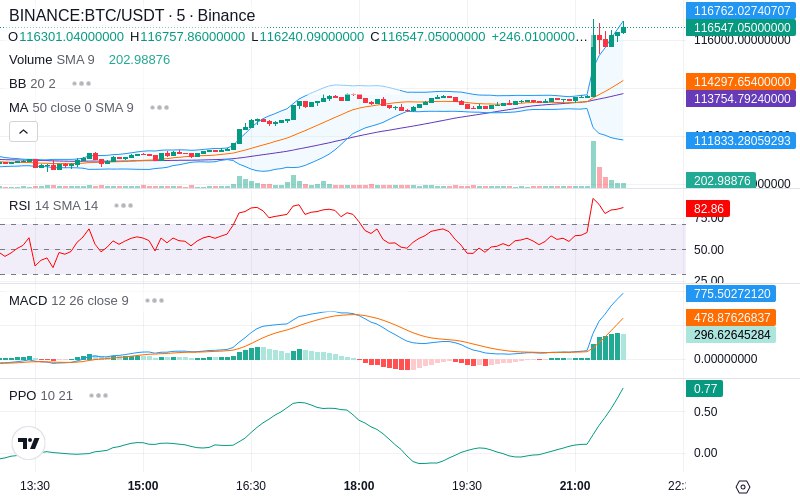800x500 pixels.
Task: Click the MACD histogram label 296.62645284
Action: coord(731,335)
